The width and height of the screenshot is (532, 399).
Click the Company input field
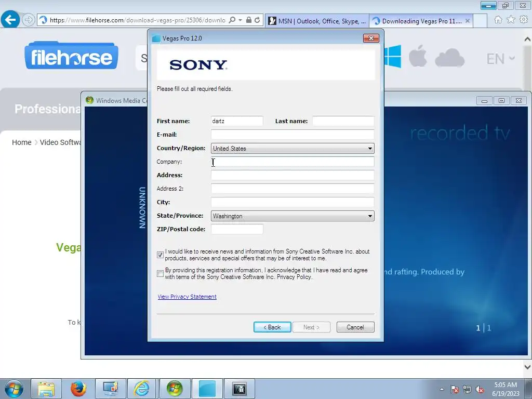tap(292, 162)
